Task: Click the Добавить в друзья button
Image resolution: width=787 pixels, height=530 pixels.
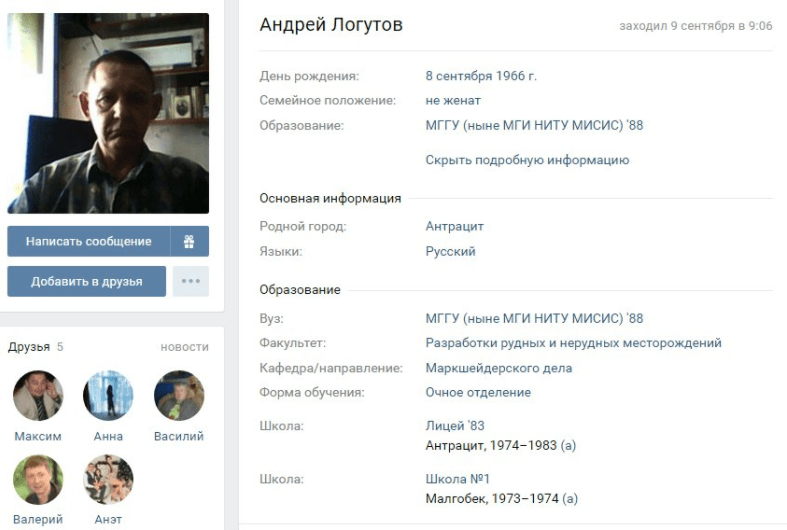Action: click(86, 281)
